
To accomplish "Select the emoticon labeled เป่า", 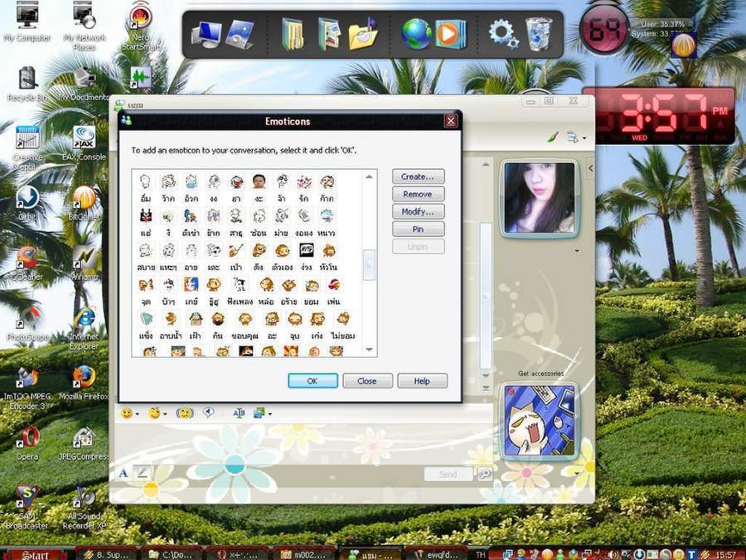I will tap(236, 250).
